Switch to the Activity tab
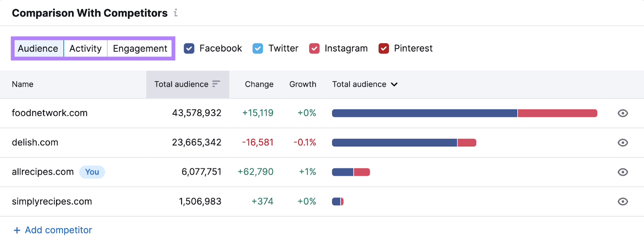This screenshot has height=249, width=644. click(85, 48)
